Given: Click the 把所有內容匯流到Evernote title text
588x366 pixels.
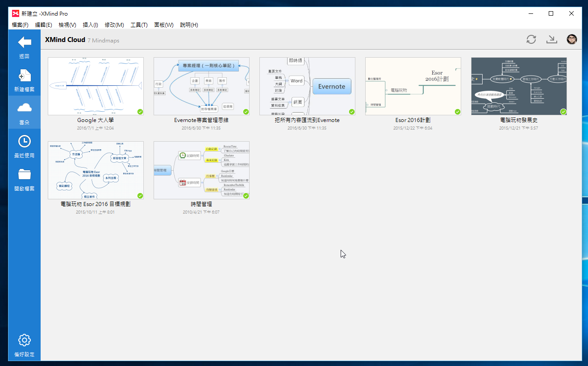Looking at the screenshot, I should (307, 120).
